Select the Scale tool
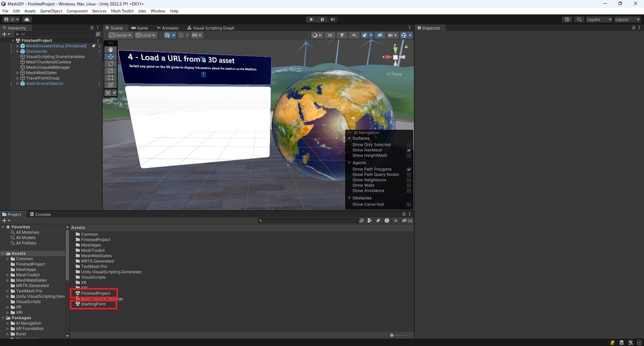 [111, 71]
